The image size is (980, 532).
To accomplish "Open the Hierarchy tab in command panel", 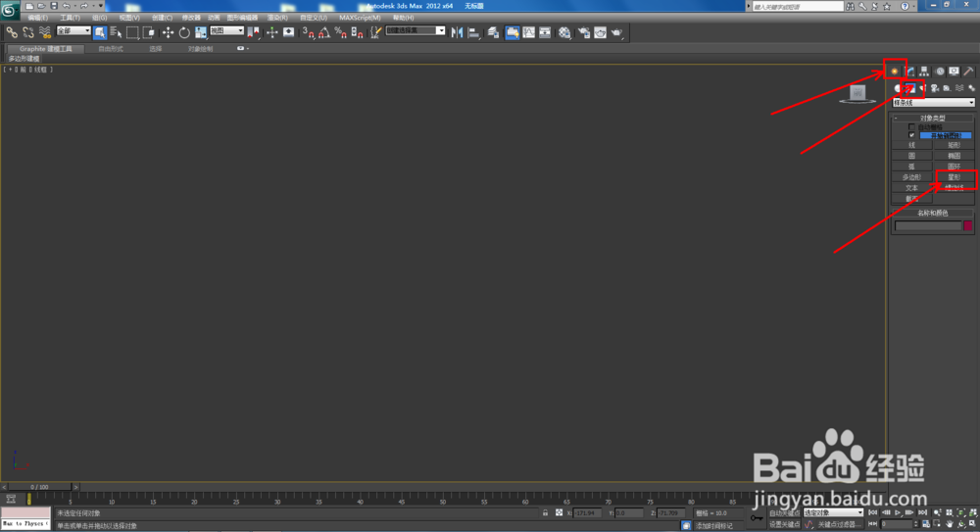I will tap(924, 72).
